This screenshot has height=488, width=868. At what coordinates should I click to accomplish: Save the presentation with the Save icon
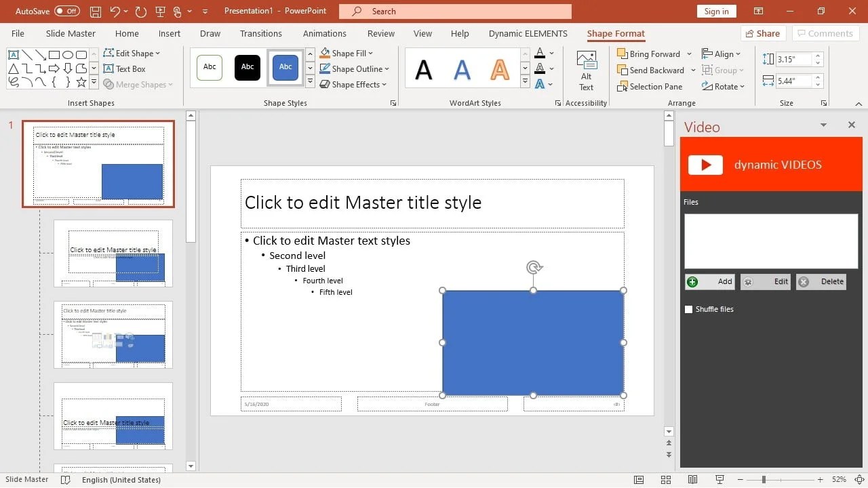(x=95, y=11)
